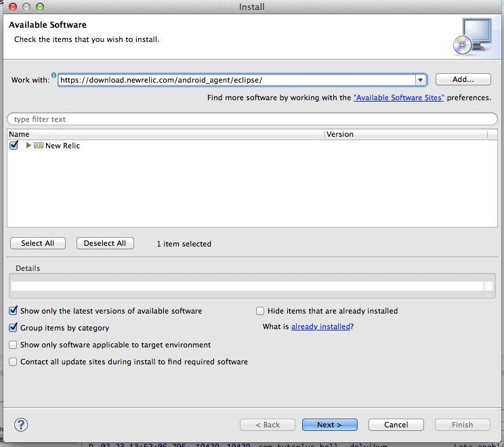Close the Install dialog window

[x=13, y=7]
